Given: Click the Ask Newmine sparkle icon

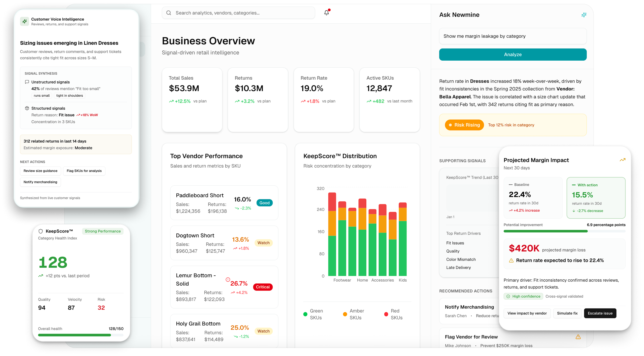Looking at the screenshot, I should pyautogui.click(x=584, y=15).
